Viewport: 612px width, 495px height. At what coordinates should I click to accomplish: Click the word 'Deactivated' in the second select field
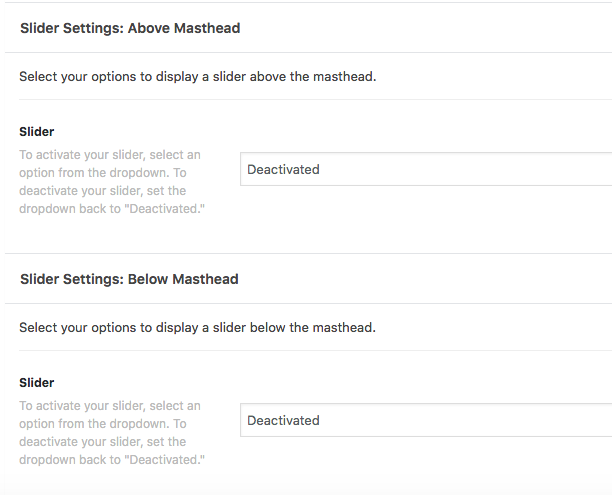283,420
